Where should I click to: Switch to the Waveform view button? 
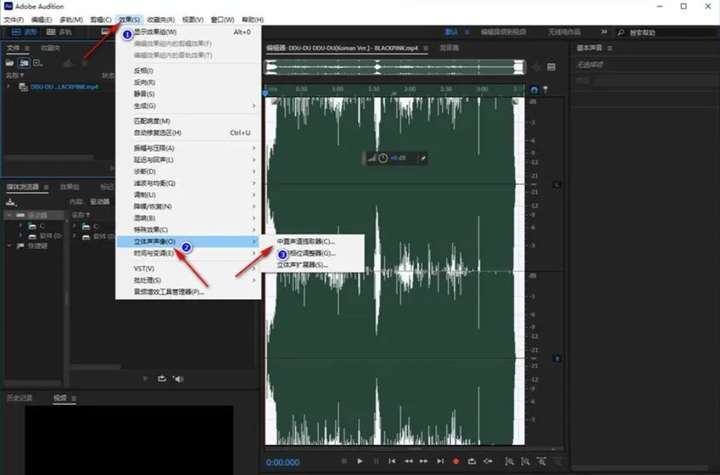point(25,32)
